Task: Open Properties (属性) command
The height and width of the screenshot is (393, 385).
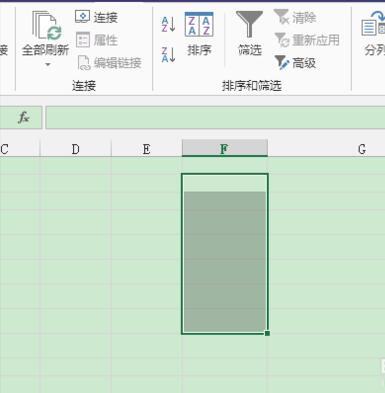Action: point(97,40)
